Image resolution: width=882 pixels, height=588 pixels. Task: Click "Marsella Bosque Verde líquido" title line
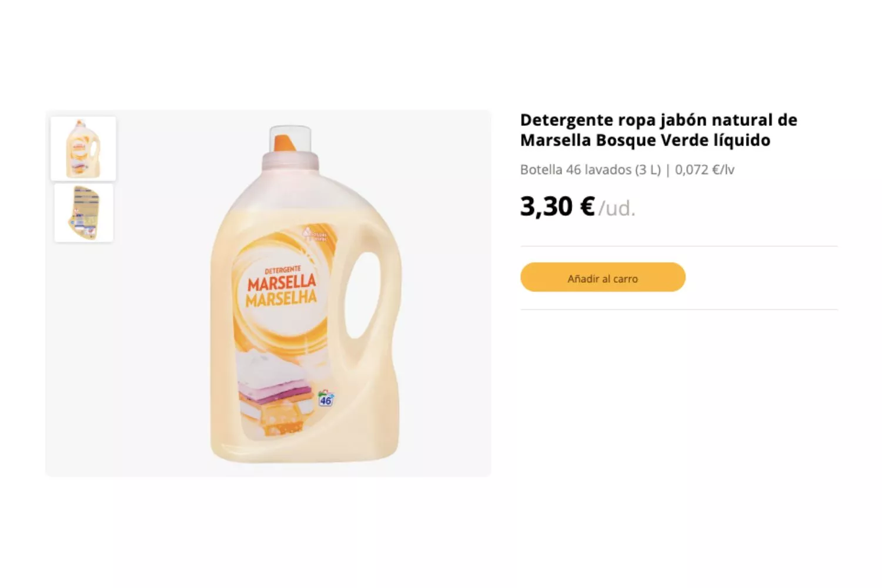[x=645, y=140]
